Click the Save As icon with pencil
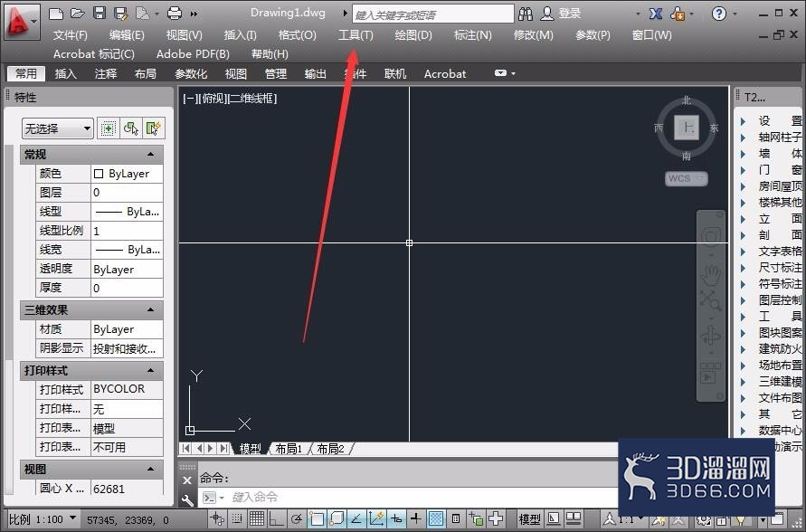 pyautogui.click(x=121, y=14)
